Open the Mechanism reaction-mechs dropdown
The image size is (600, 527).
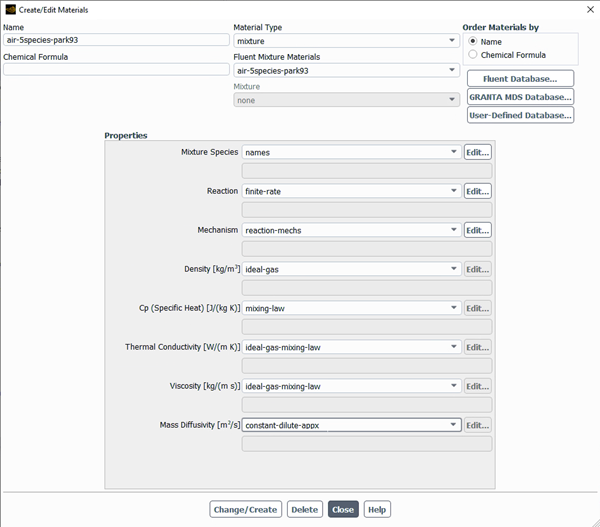[351, 230]
